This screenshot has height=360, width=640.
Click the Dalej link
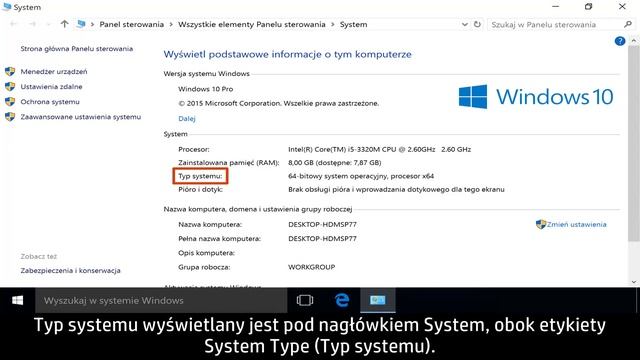pos(187,119)
